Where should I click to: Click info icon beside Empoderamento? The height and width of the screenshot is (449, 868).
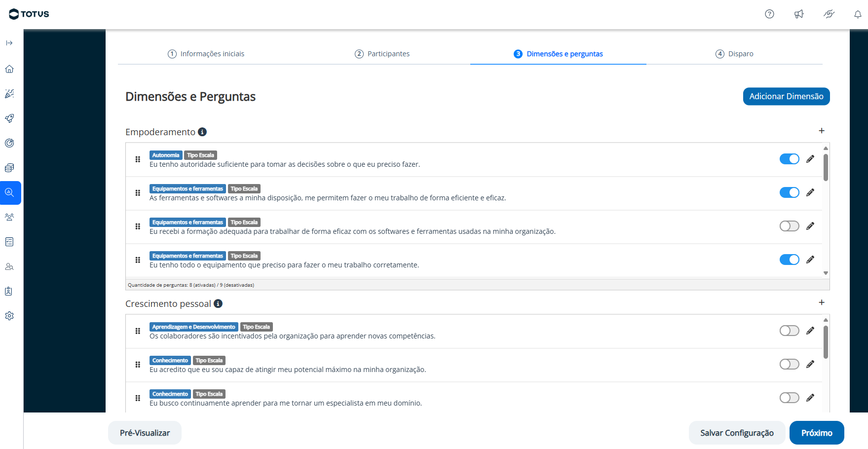(x=202, y=132)
